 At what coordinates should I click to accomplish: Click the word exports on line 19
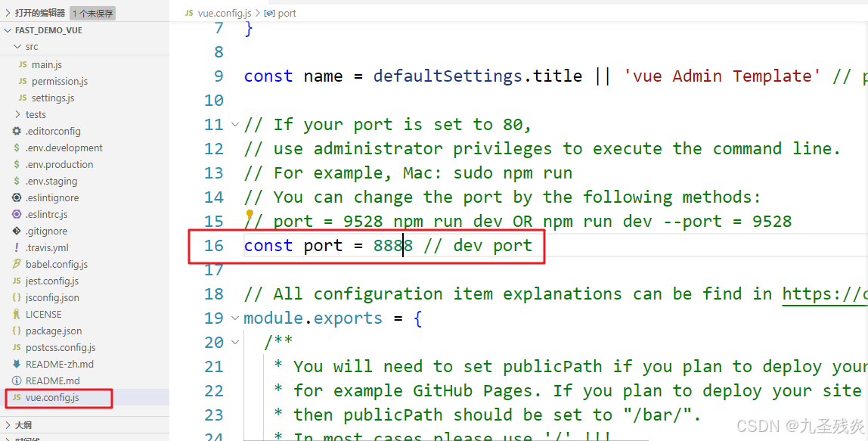348,318
